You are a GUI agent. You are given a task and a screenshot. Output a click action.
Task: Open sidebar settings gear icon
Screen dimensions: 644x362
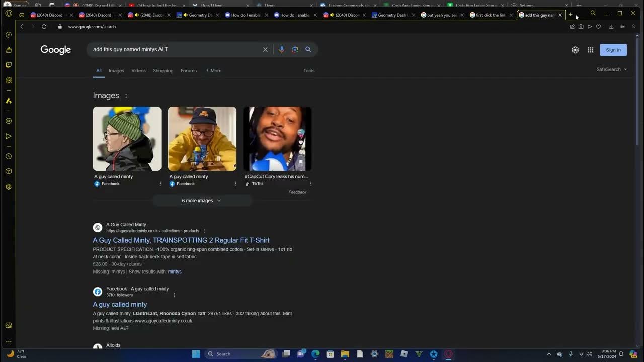point(9,187)
